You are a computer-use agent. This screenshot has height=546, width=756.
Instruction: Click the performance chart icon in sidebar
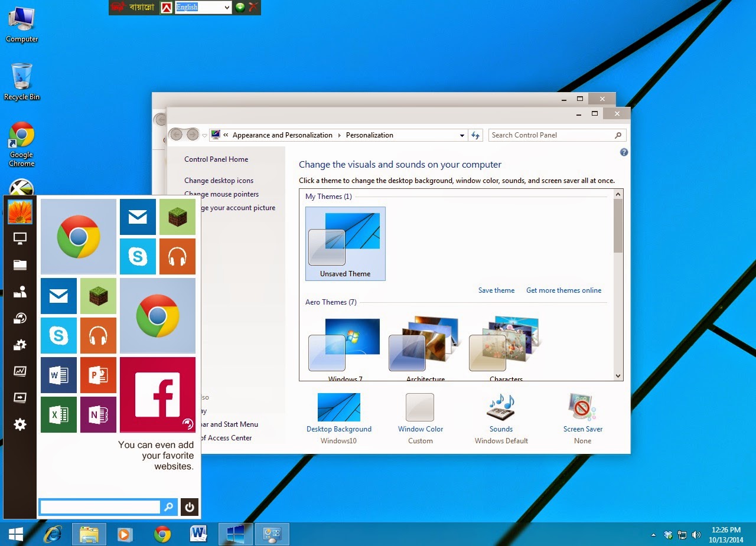point(20,371)
